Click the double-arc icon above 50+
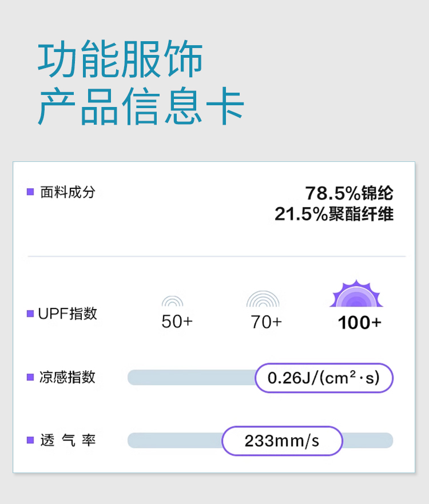Image resolution: width=429 pixels, height=504 pixels. point(173,301)
